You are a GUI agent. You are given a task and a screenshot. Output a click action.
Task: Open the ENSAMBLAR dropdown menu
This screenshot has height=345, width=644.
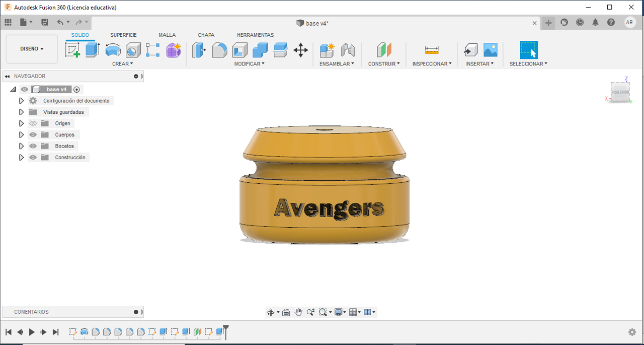(337, 64)
